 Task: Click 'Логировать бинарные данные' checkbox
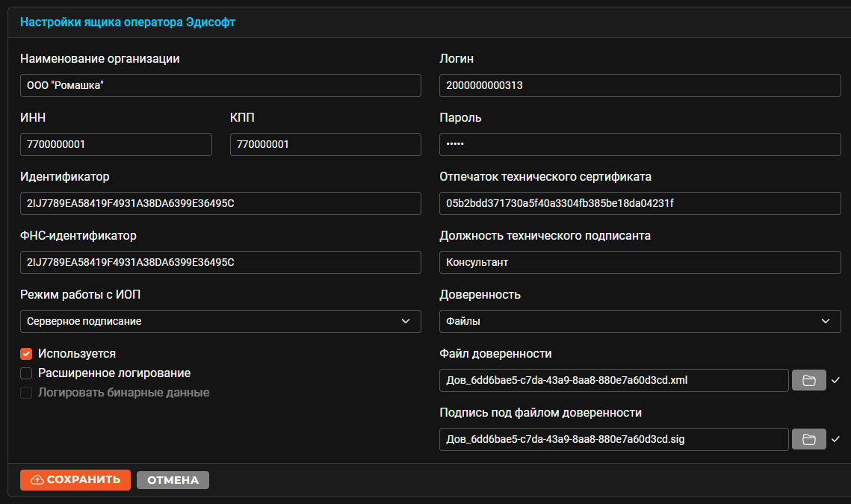[x=26, y=393]
